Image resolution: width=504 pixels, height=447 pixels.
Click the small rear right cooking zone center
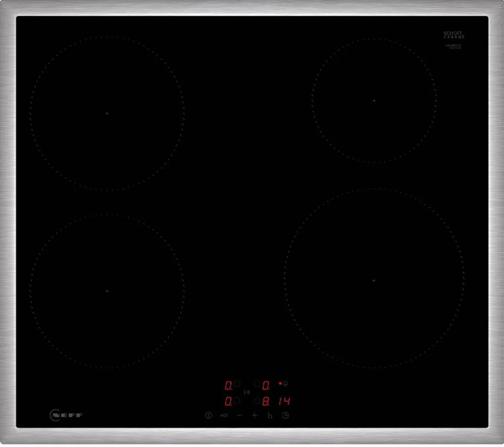click(x=374, y=101)
